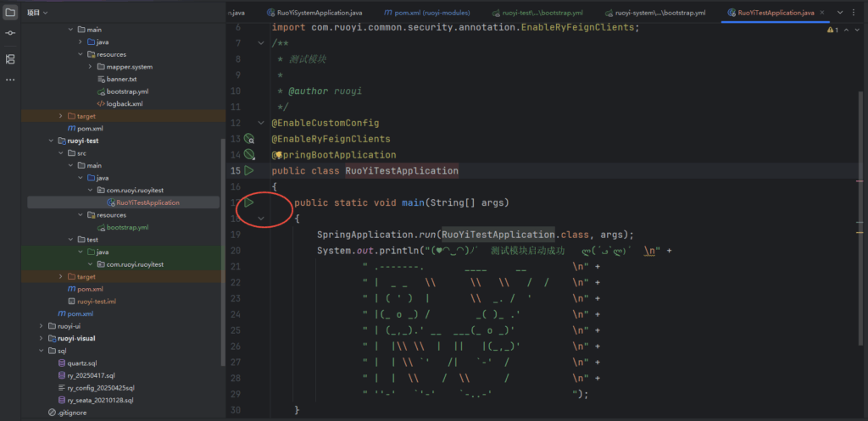Close the RuoYiTestApplication.java tab

(823, 13)
